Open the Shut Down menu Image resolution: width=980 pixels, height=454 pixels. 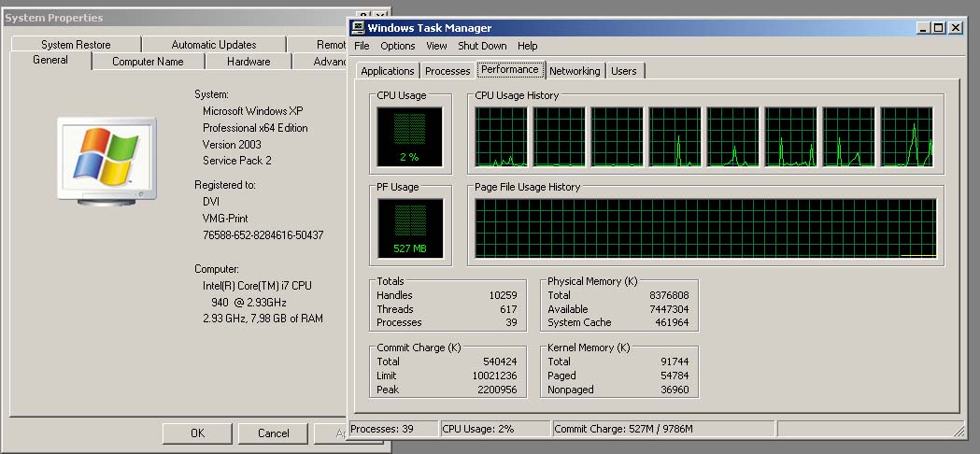pos(482,46)
